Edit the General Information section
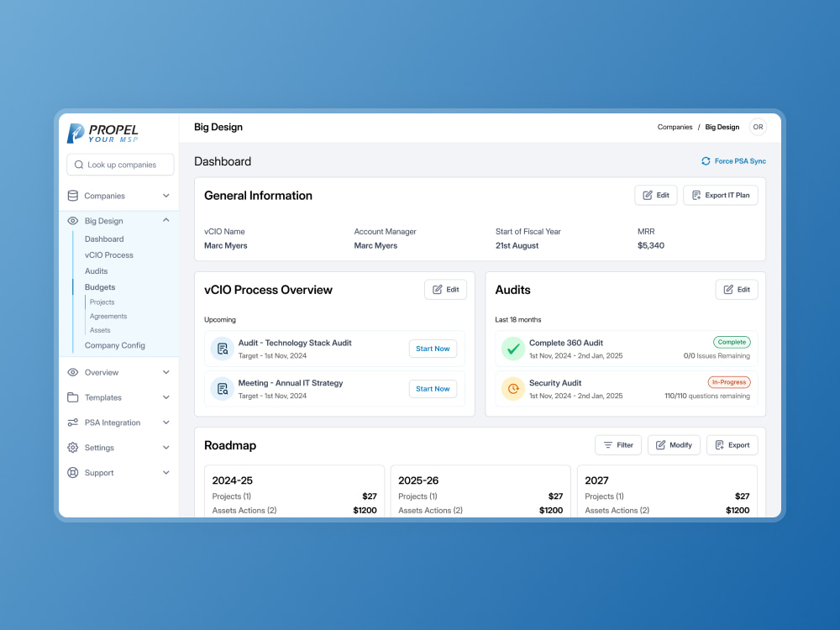840x630 pixels. (x=656, y=195)
